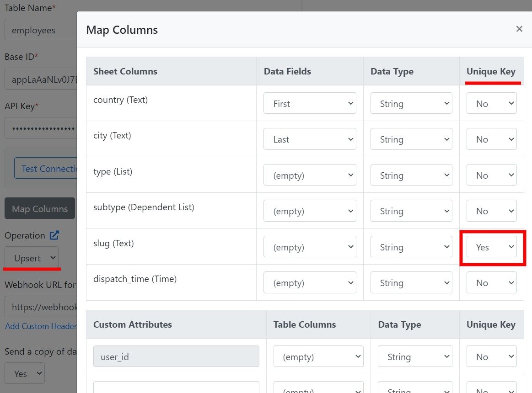Open Data Type dropdown for dispatch_time row
Screen dimensions: 532x393
411,282
